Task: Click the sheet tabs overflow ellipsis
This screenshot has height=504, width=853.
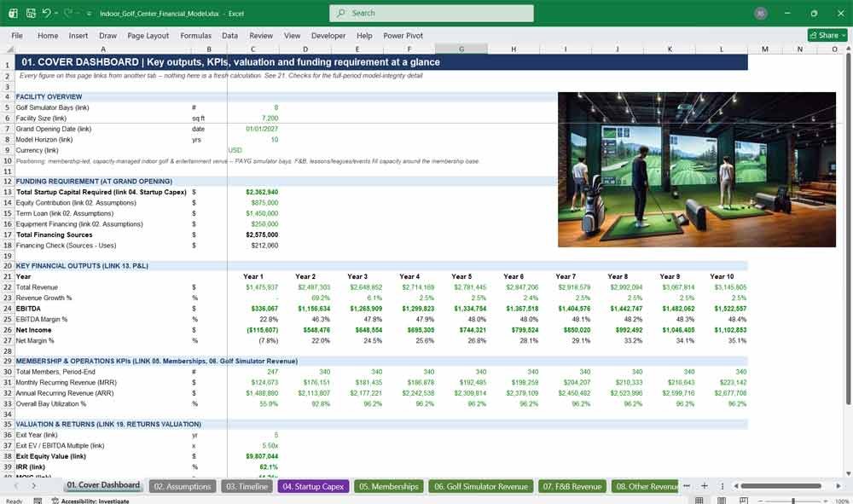Action: click(687, 486)
